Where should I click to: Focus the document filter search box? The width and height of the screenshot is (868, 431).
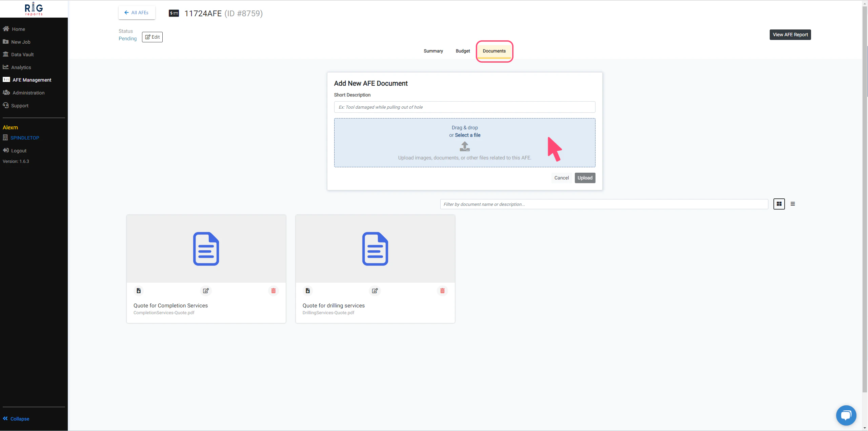point(604,204)
